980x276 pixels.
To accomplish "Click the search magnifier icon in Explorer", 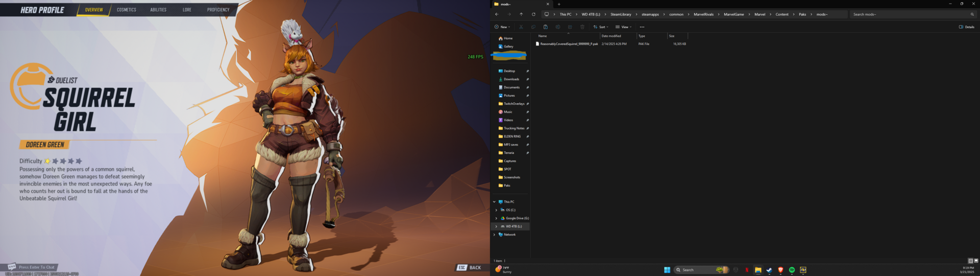I will tap(972, 14).
